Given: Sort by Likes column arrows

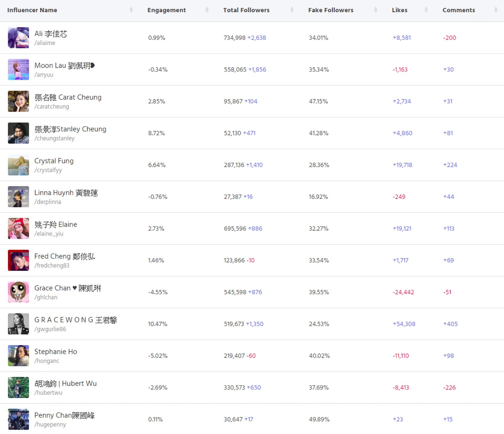Looking at the screenshot, I should (x=426, y=10).
